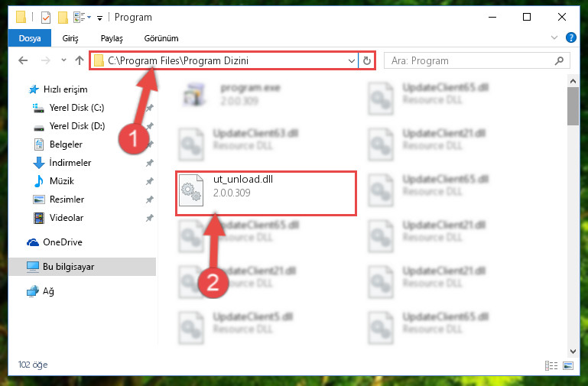Click the refresh button beside address bar
Image resolution: width=588 pixels, height=386 pixels.
point(367,60)
